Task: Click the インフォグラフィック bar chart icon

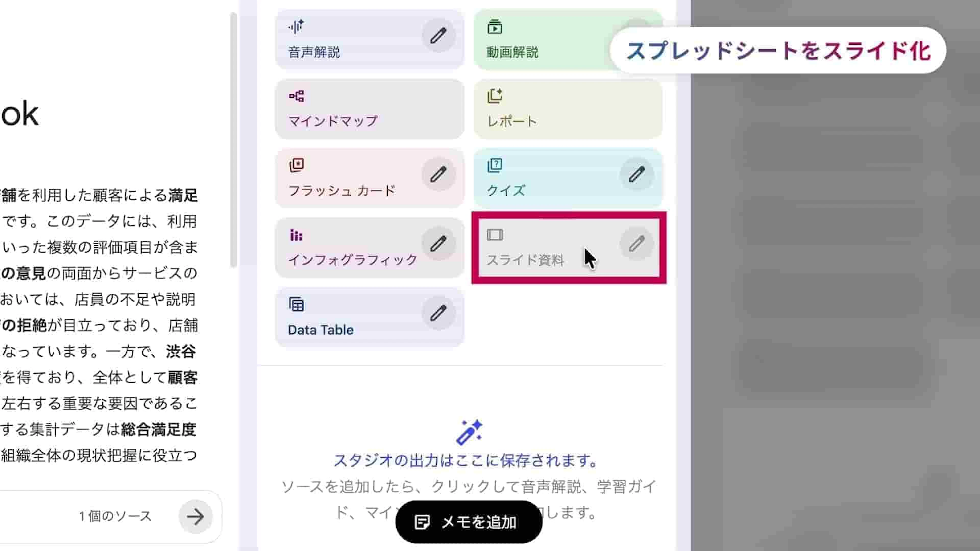Action: pyautogui.click(x=296, y=235)
